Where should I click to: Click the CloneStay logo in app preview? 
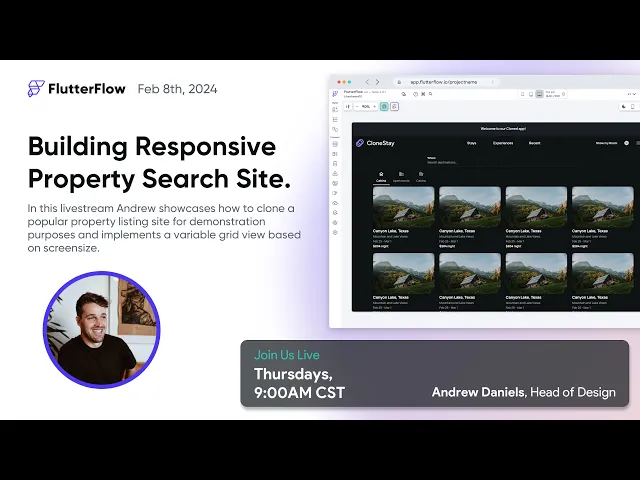[375, 143]
